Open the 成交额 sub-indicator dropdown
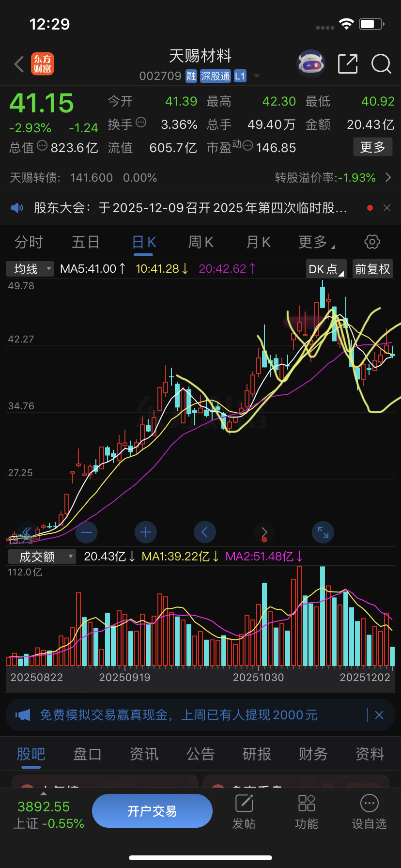Viewport: 401px width, 868px height. 42,557
